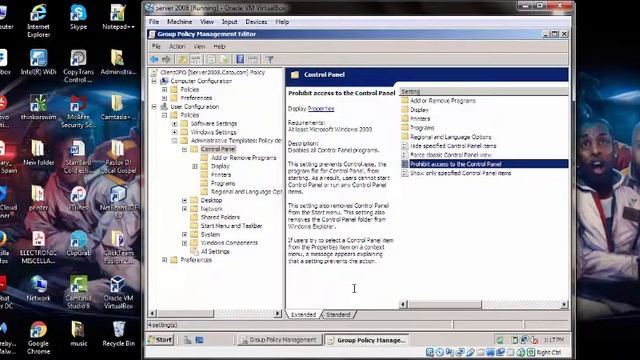Expand the Display folder node in the tree

(x=195, y=167)
